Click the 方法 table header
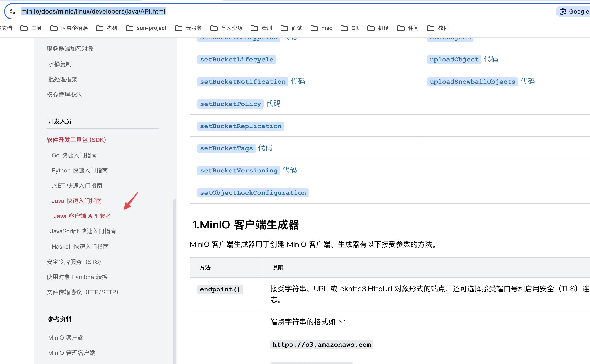The height and width of the screenshot is (364, 590). (x=205, y=268)
